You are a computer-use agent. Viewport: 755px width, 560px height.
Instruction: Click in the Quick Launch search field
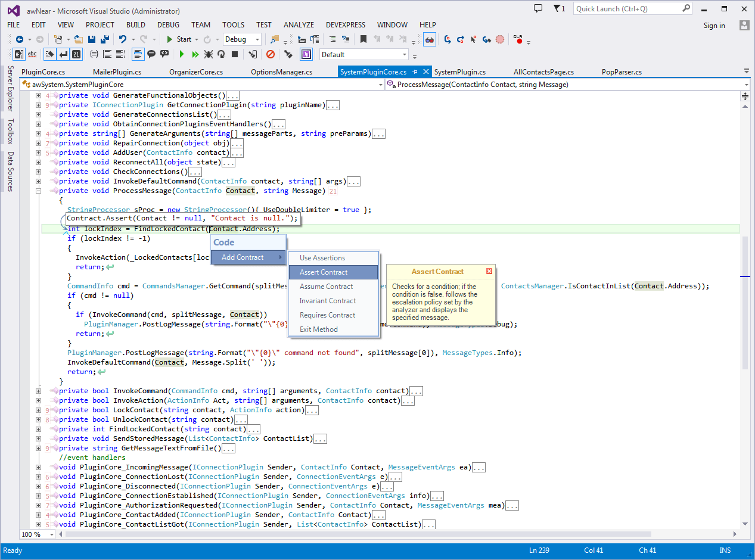pyautogui.click(x=626, y=8)
